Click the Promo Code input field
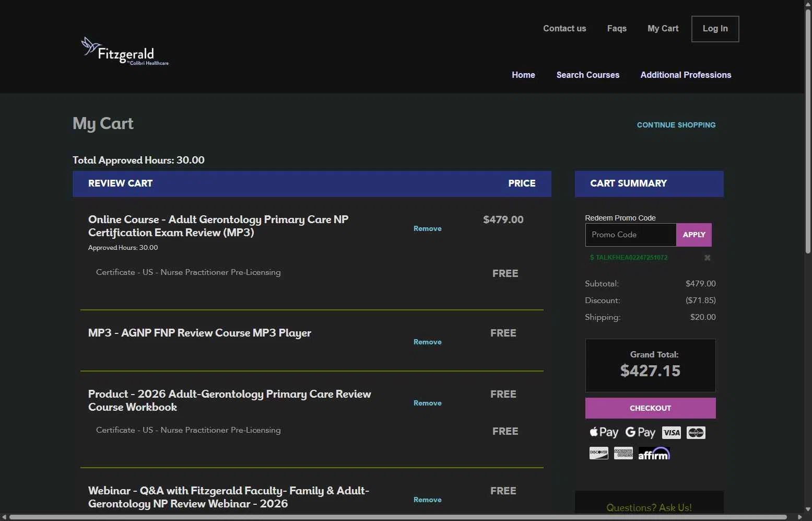Screen dimensions: 812x521 631,235
